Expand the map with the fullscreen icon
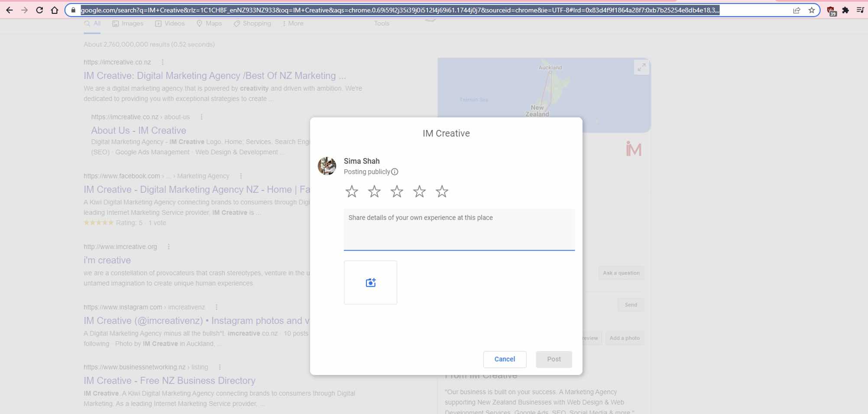868x414 pixels. 641,67
